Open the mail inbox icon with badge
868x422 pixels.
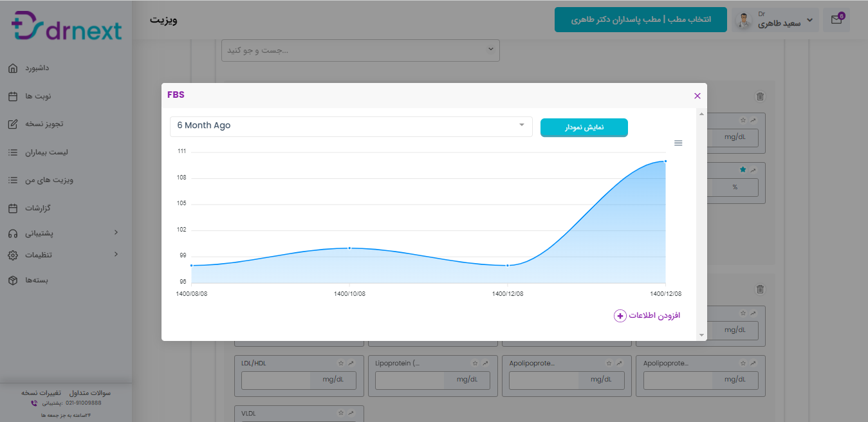point(836,19)
